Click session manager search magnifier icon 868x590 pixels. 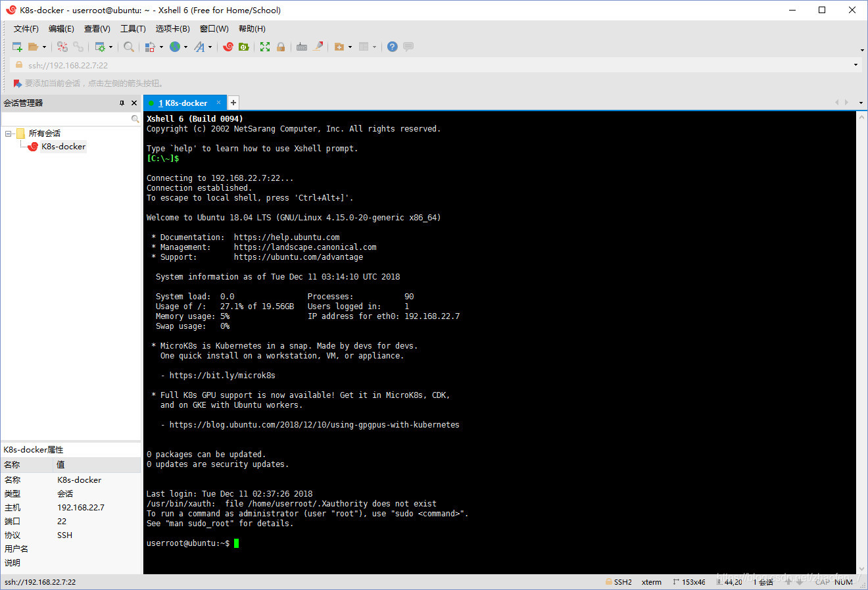pos(135,119)
